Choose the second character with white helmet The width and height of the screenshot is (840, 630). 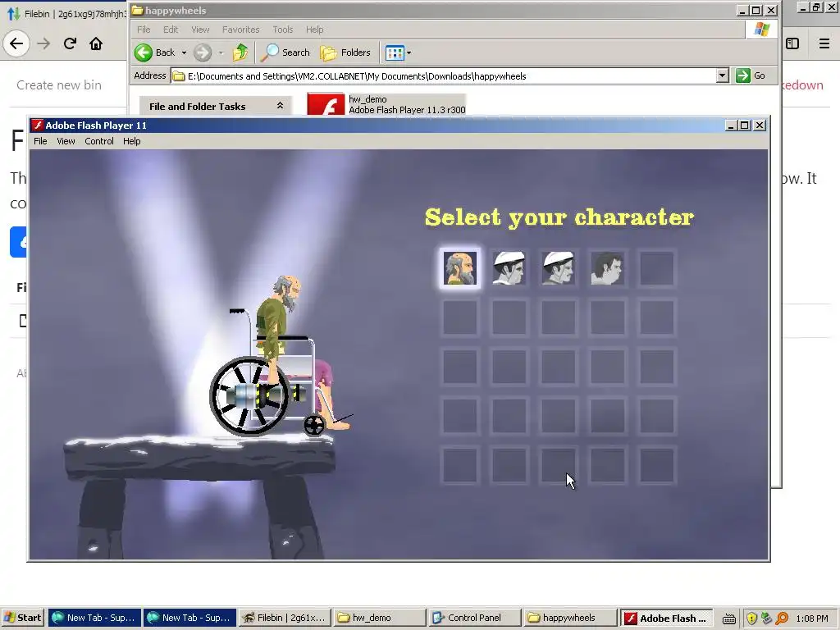point(509,268)
